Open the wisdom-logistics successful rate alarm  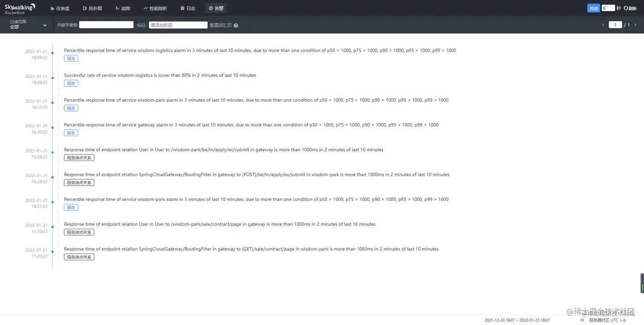click(160, 75)
